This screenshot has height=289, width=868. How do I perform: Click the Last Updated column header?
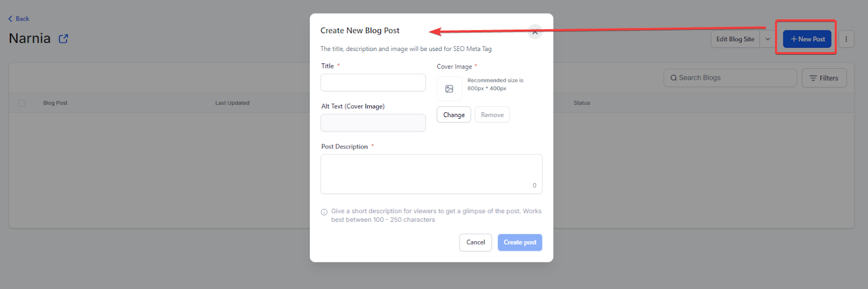pos(232,103)
